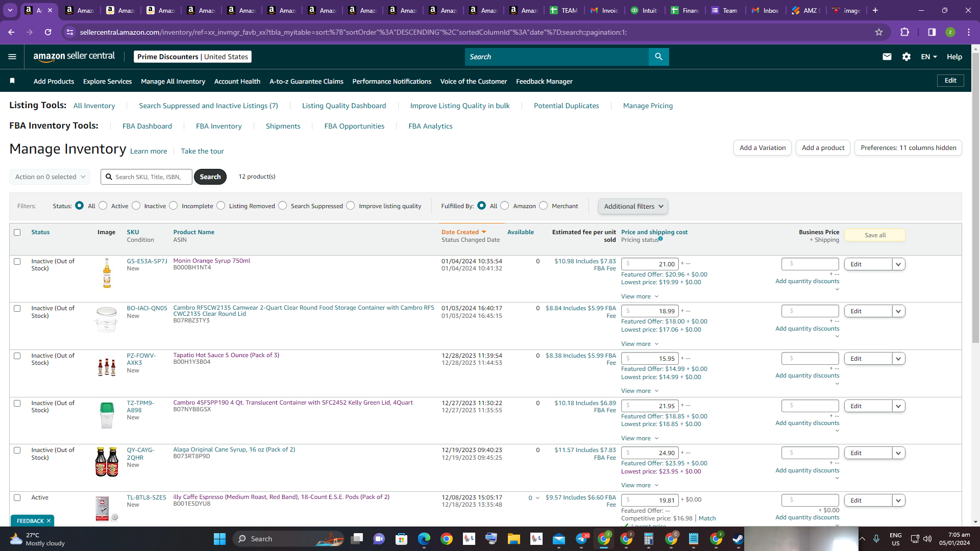
Task: Expand View more for Monin Orange Syrup
Action: coord(640,296)
